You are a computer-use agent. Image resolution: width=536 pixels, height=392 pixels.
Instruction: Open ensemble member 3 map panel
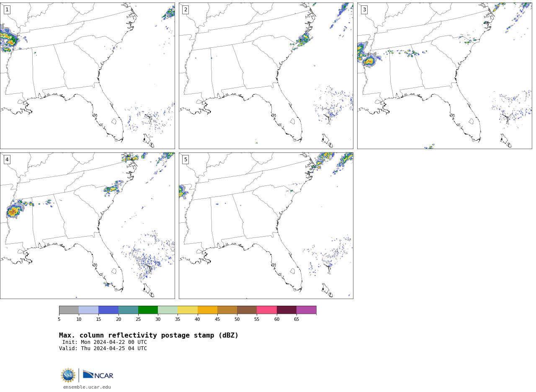[444, 76]
